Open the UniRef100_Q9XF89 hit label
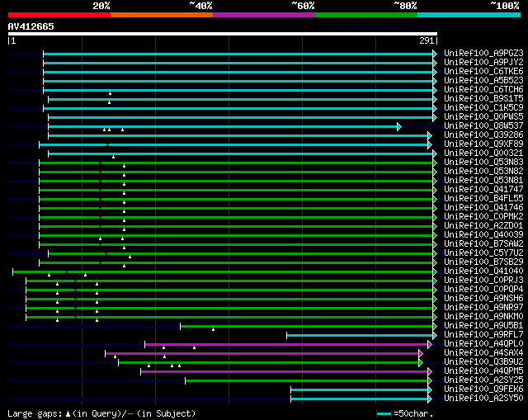The image size is (528, 420). [x=483, y=144]
